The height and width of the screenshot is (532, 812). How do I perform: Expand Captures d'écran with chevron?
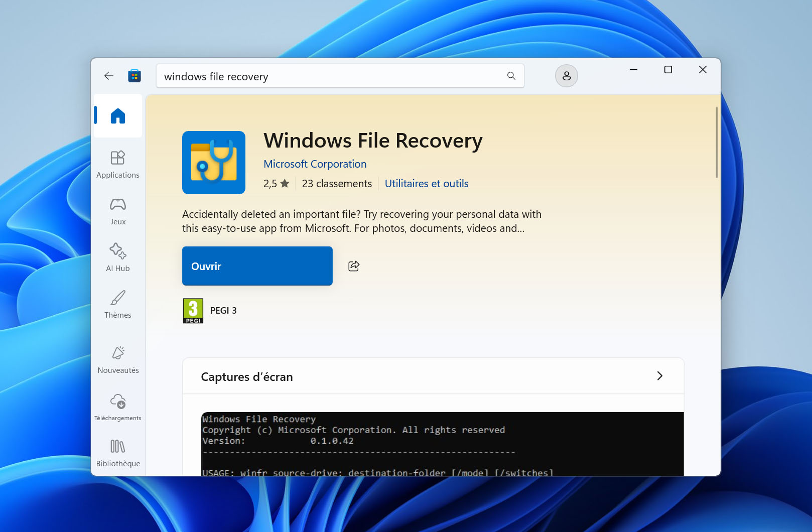pyautogui.click(x=660, y=376)
